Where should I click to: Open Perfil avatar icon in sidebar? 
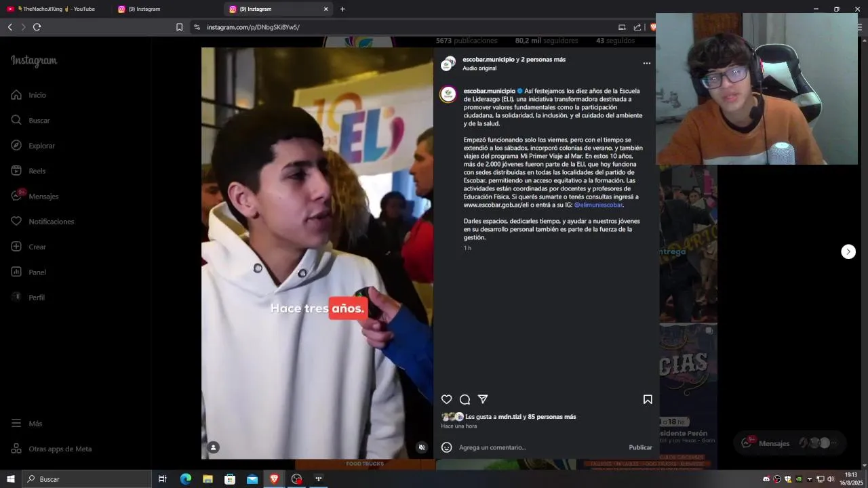pos(16,297)
